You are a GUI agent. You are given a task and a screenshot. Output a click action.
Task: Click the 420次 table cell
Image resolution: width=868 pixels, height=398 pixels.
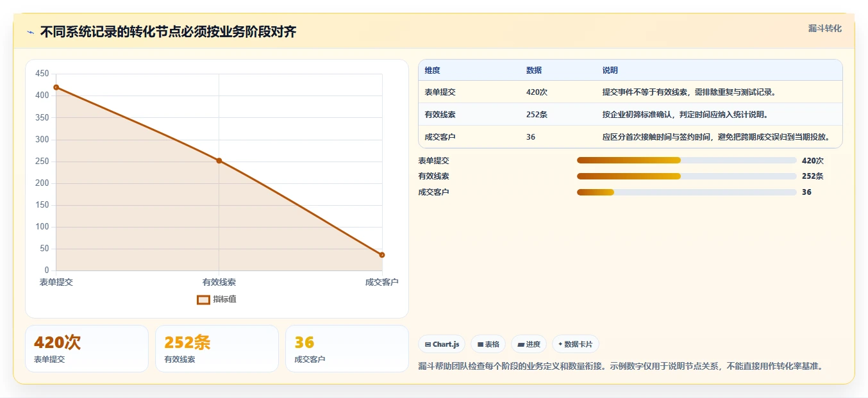[537, 92]
